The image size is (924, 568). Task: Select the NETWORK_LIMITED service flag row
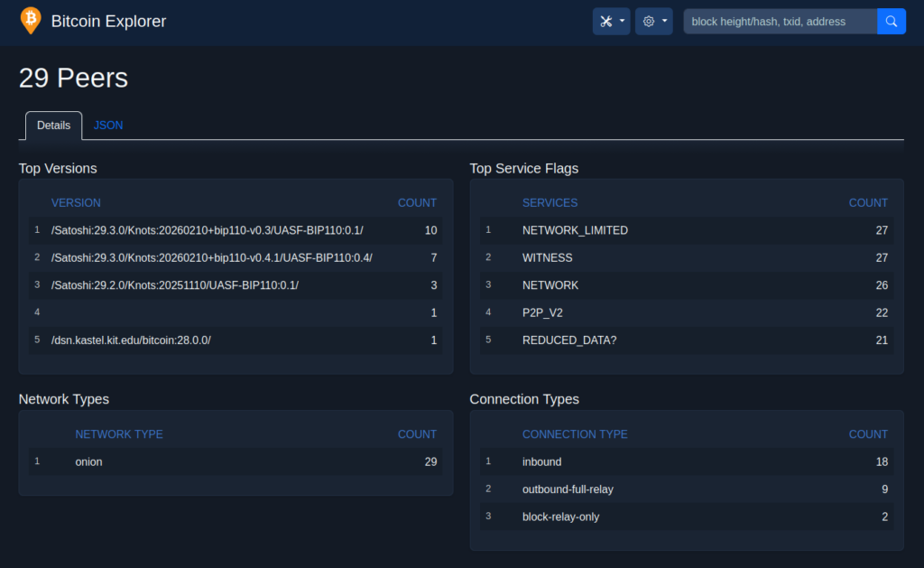575,230
